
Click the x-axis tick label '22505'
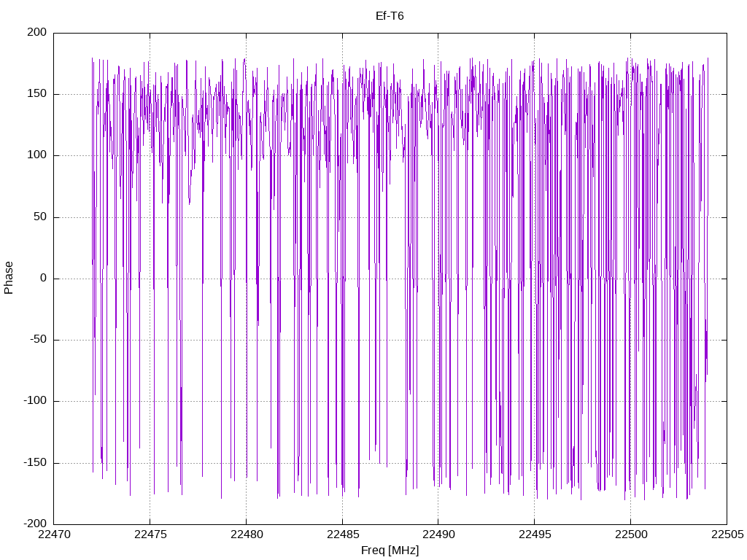tap(727, 534)
